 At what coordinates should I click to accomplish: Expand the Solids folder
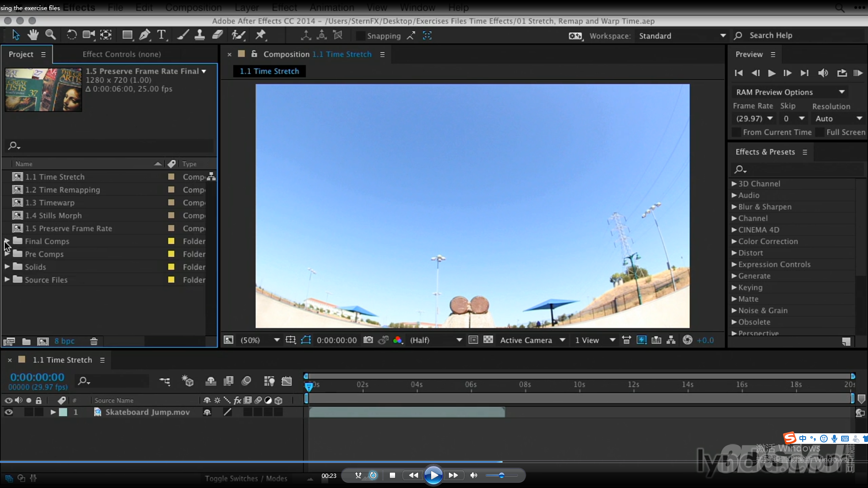point(7,266)
